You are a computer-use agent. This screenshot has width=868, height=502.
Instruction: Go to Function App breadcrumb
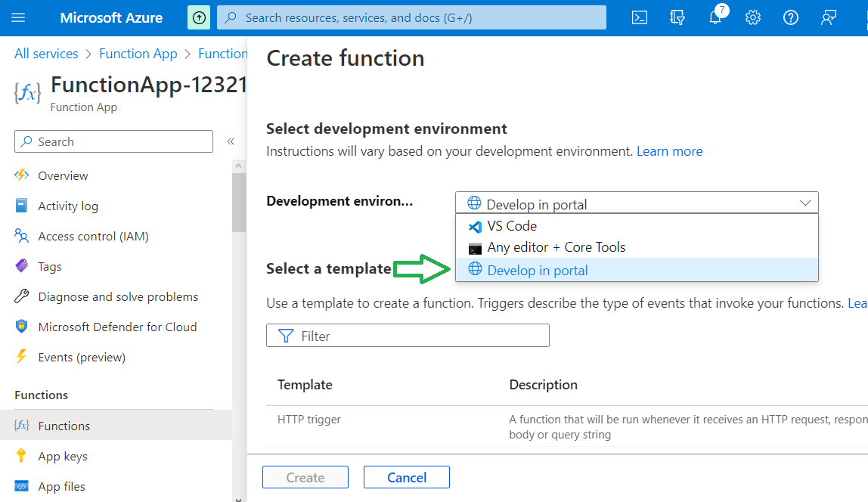click(x=138, y=54)
